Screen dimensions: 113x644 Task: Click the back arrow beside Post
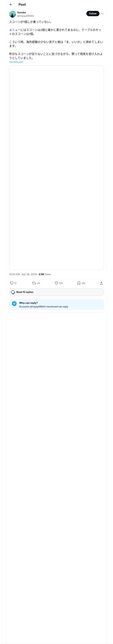coord(11,5)
